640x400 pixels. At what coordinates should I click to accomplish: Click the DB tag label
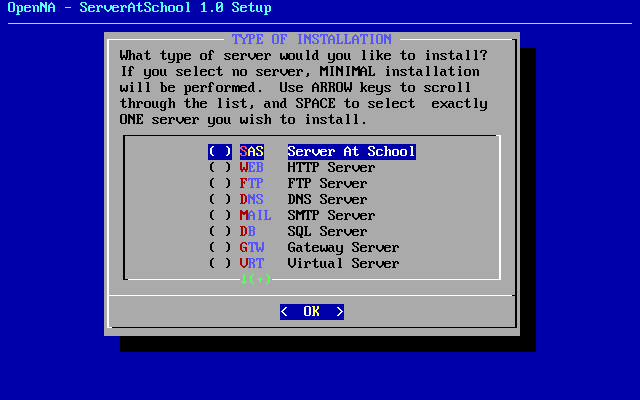click(x=248, y=231)
